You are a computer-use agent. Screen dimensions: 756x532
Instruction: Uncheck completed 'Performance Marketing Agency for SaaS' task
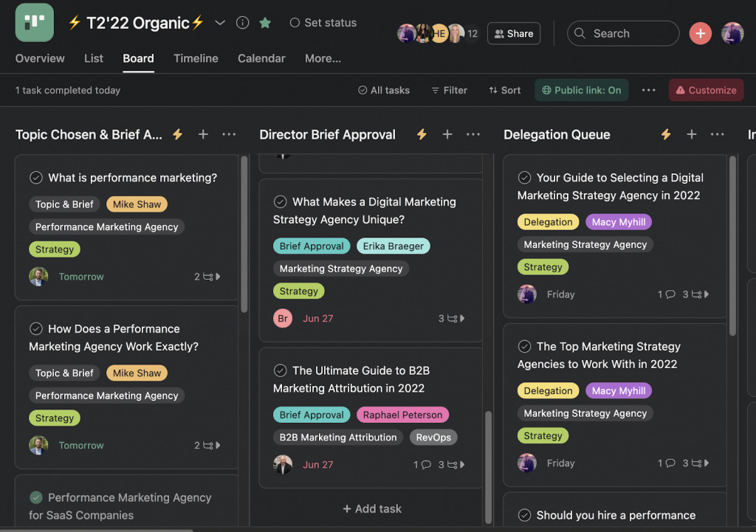[36, 497]
